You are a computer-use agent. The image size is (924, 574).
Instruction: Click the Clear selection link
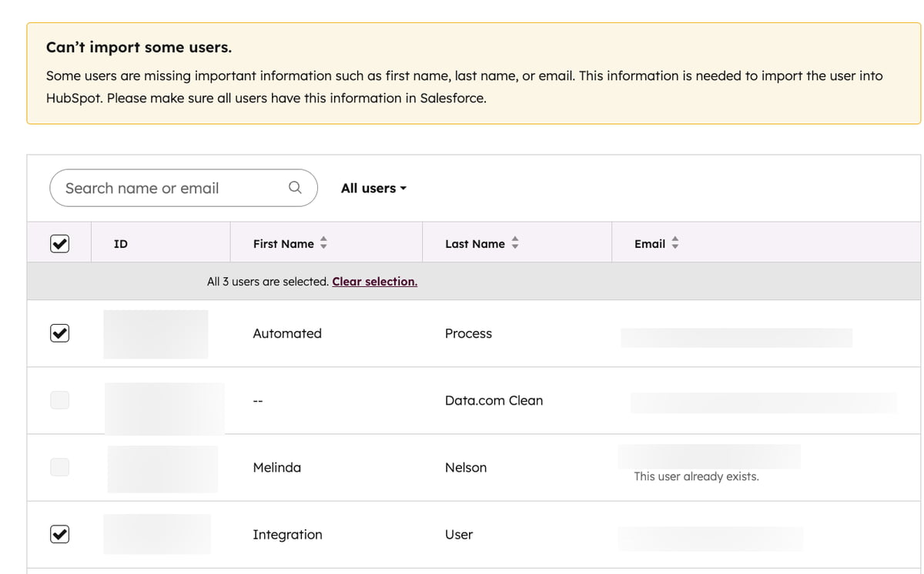tap(374, 281)
